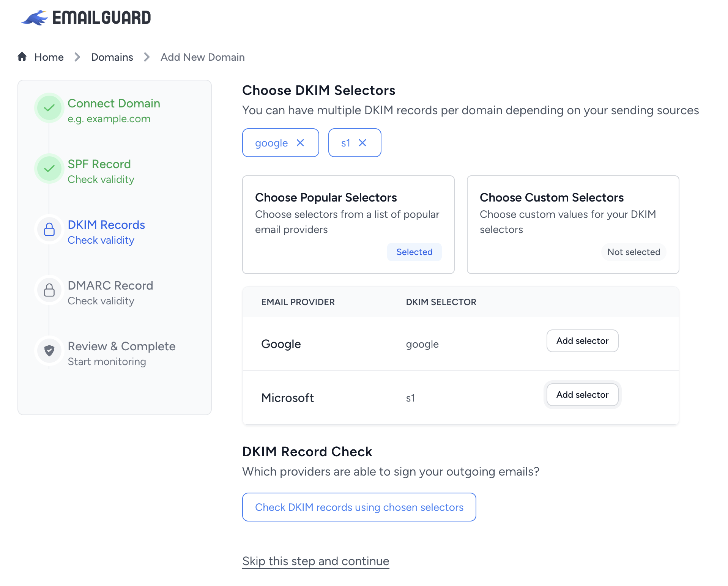728x586 pixels.
Task: Select the Choose Popular Selectors card
Action: (348, 224)
